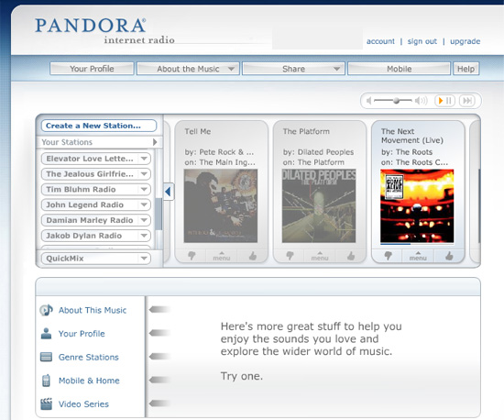Click Create a New Station

point(99,126)
